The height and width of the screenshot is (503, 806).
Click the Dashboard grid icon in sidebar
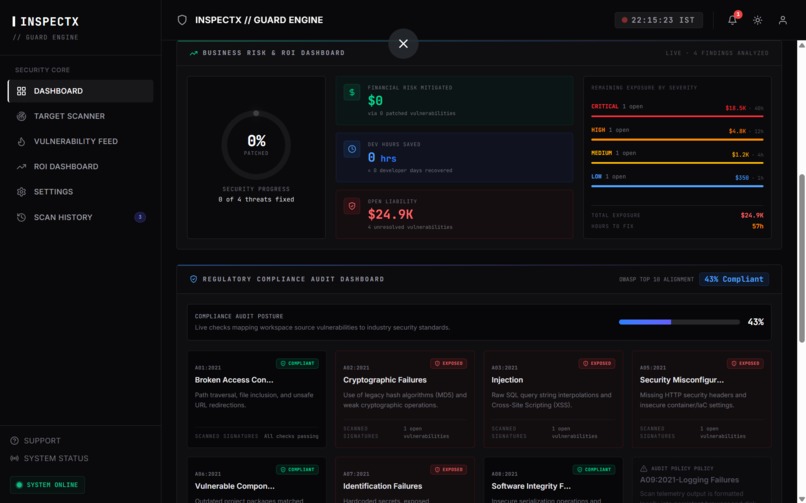click(21, 91)
